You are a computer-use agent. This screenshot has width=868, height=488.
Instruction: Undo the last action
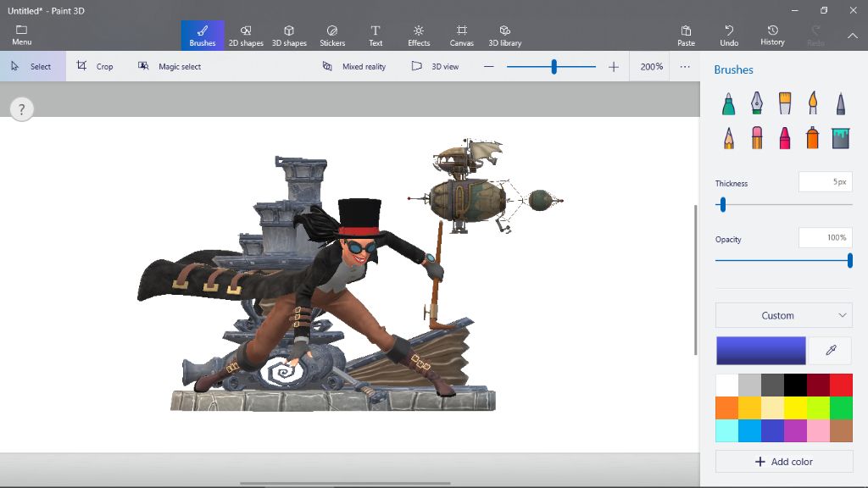(729, 36)
